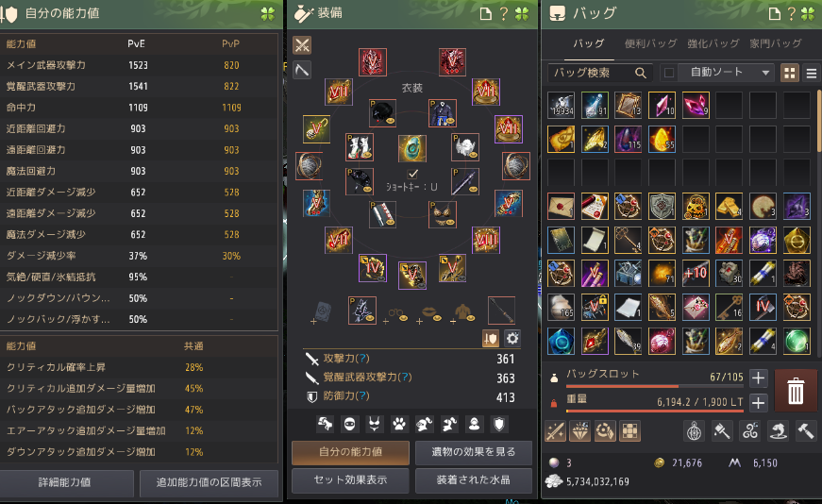Expand weight limit with plus button
This screenshot has width=822, height=504.
(x=758, y=402)
